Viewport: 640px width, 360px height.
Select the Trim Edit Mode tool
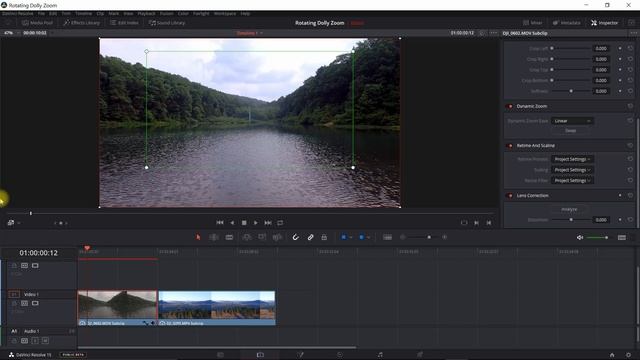point(213,237)
